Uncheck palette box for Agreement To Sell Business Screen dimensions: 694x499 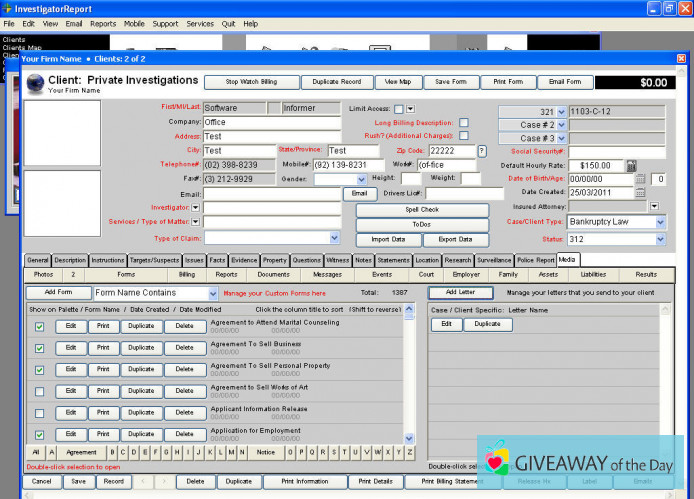39,347
